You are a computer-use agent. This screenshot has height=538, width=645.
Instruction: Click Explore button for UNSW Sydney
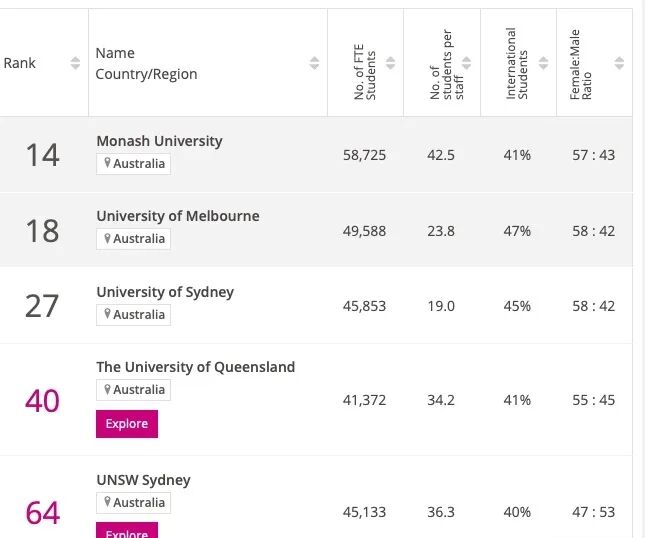(x=127, y=531)
